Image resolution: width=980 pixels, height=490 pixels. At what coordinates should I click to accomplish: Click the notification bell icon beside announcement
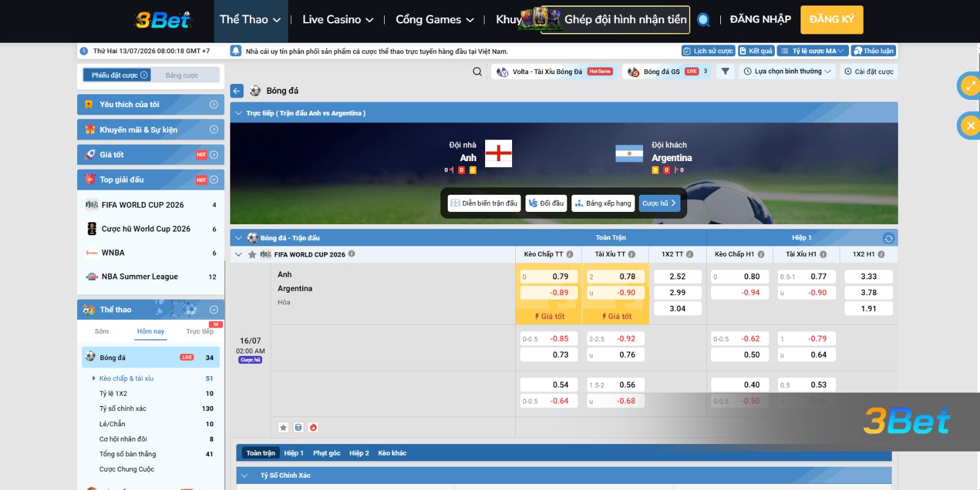236,51
